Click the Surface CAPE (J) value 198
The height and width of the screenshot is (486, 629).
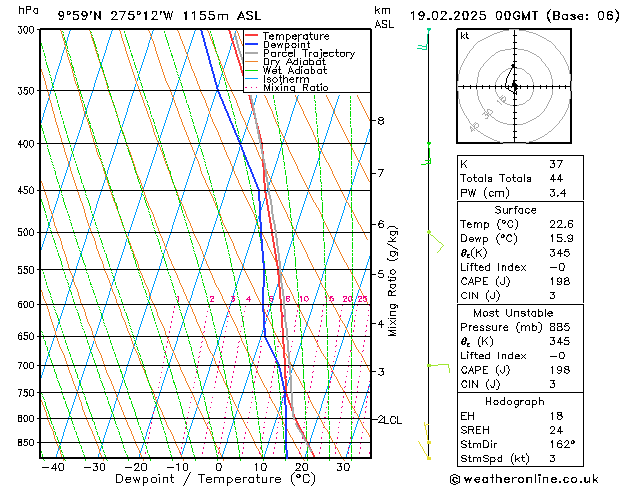click(x=560, y=281)
